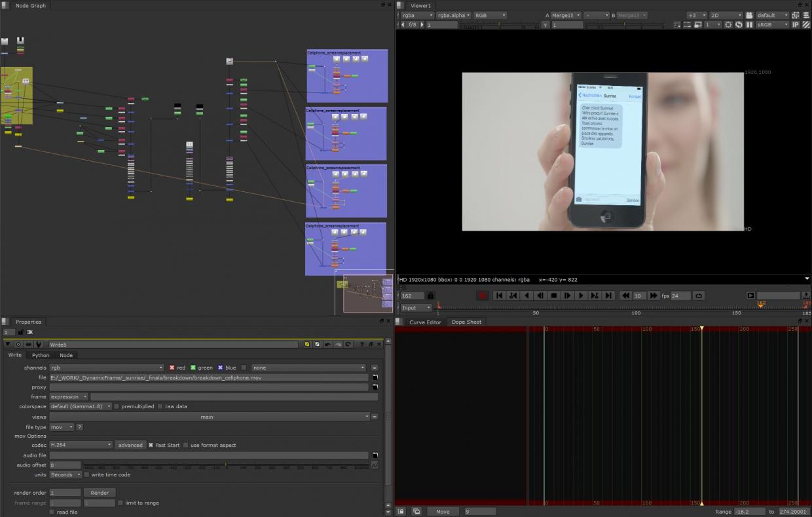Switch to the Python tab

[41, 355]
